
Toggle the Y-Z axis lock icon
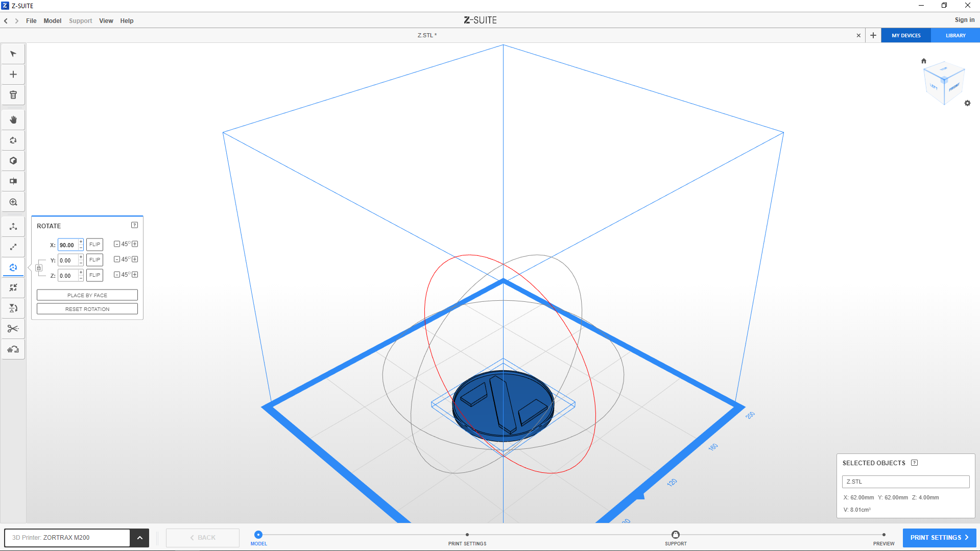pyautogui.click(x=39, y=268)
